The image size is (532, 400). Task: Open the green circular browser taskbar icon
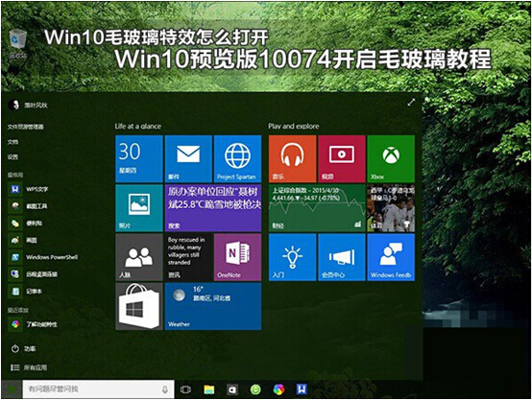click(255, 389)
